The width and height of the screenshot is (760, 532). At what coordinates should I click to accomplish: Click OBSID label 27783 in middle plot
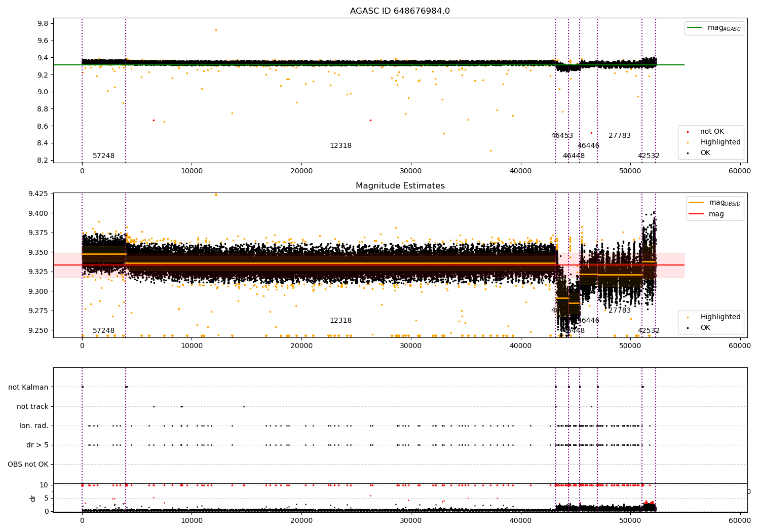click(620, 311)
